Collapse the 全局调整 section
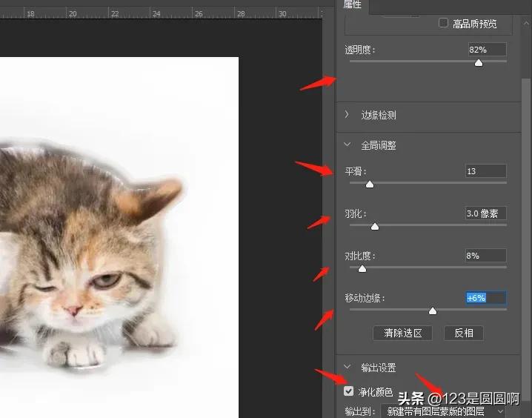The height and width of the screenshot is (418, 532). pyautogui.click(x=347, y=145)
